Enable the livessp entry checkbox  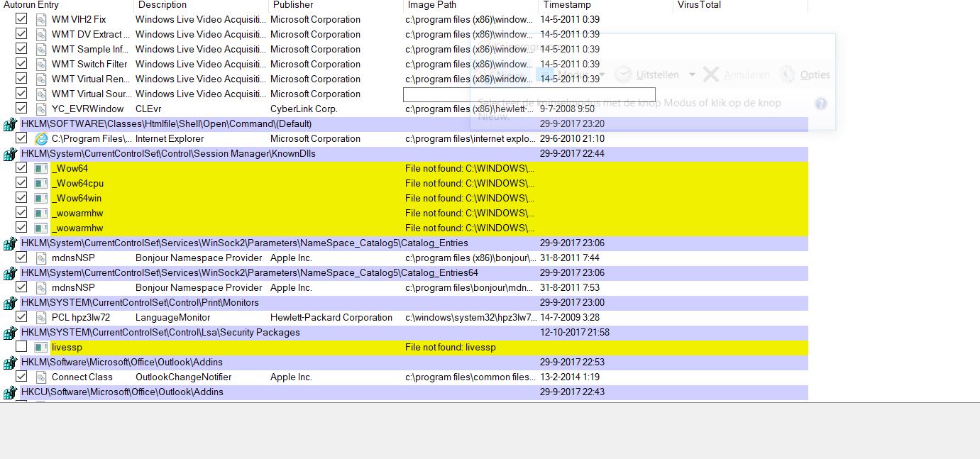coord(21,346)
